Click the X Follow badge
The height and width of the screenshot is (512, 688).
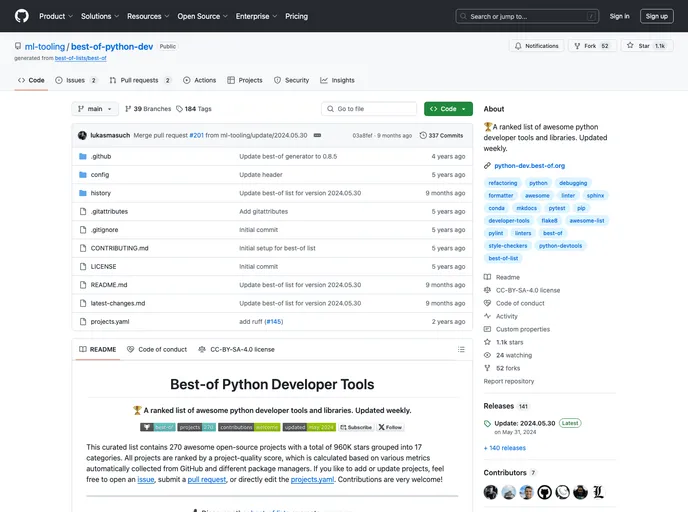[390, 427]
